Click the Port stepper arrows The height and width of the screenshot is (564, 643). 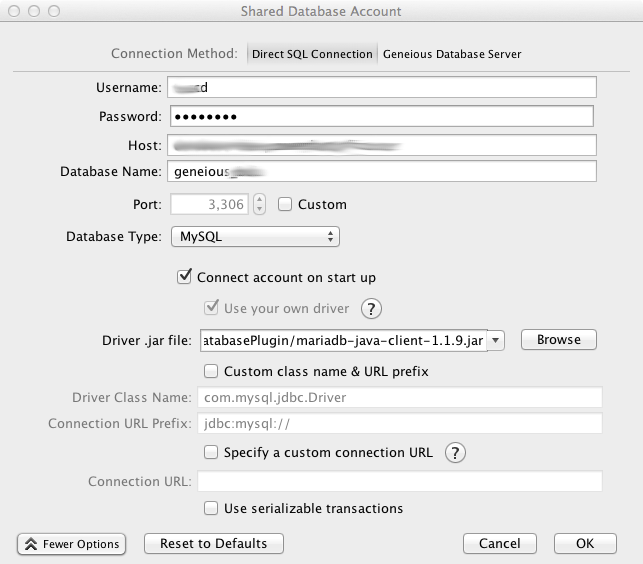(260, 204)
